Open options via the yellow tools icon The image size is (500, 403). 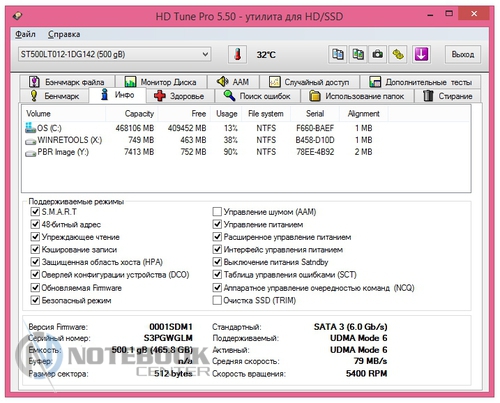398,54
